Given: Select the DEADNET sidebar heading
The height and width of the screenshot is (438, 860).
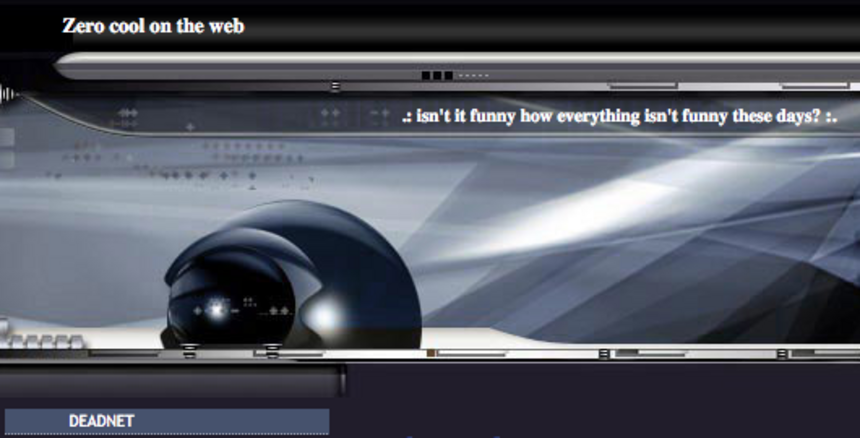Looking at the screenshot, I should (x=167, y=421).
